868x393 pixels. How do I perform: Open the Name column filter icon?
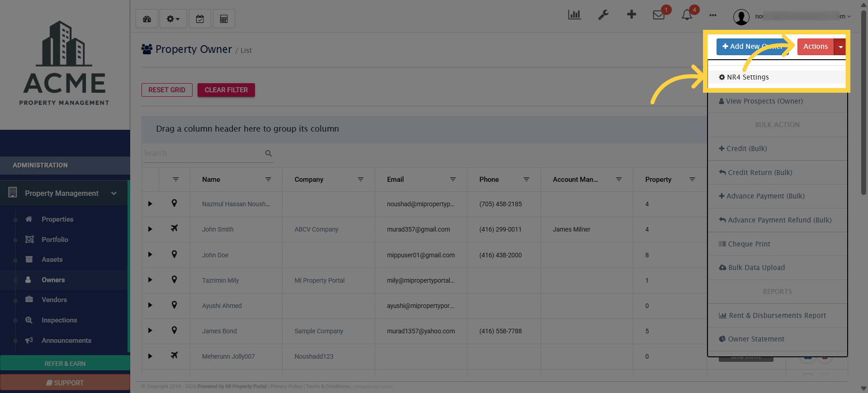(x=268, y=180)
